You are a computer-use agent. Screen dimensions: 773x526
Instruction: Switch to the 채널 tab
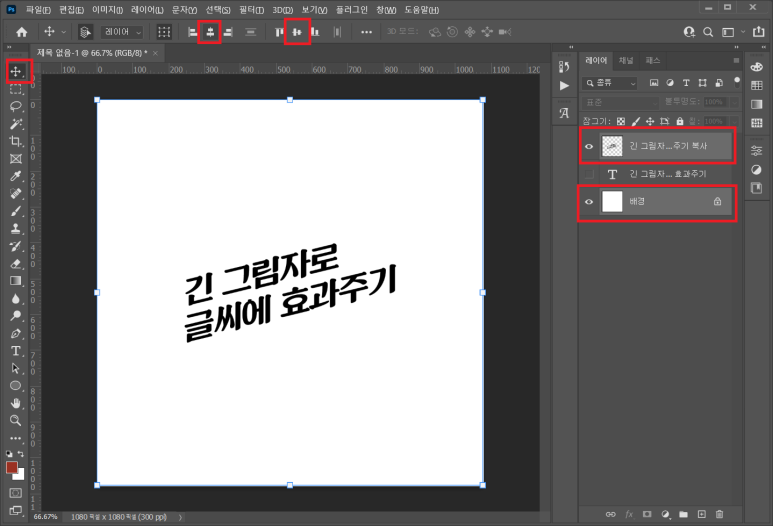click(626, 61)
